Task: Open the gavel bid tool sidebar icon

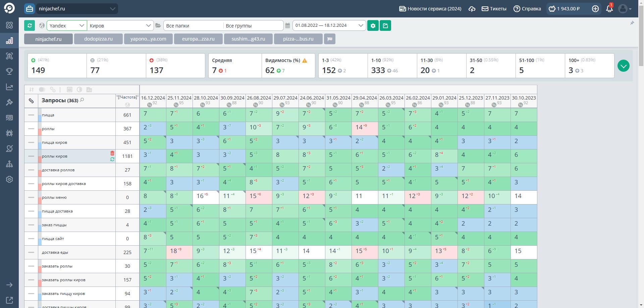Action: [9, 102]
